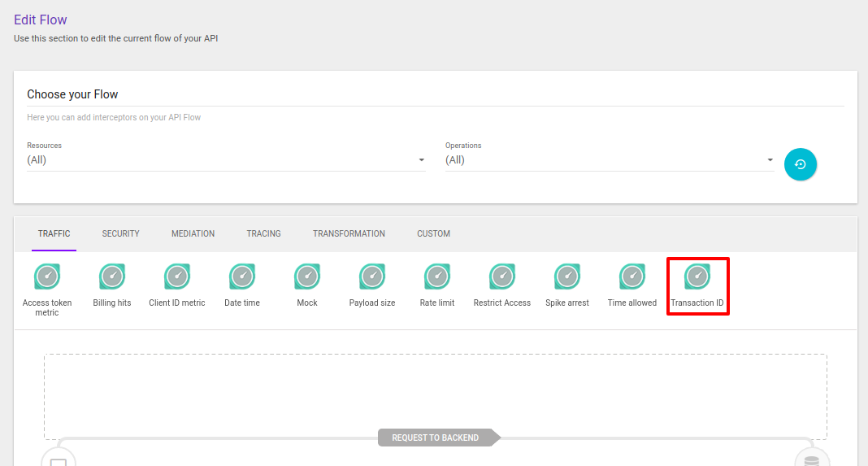Viewport: 868px width, 466px height.
Task: Click the round teal reset flow button
Action: 800,164
